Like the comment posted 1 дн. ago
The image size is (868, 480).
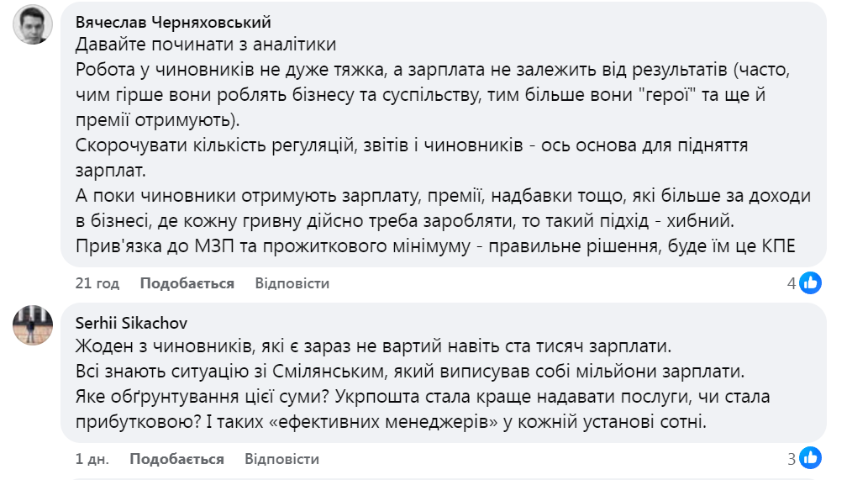click(176, 459)
